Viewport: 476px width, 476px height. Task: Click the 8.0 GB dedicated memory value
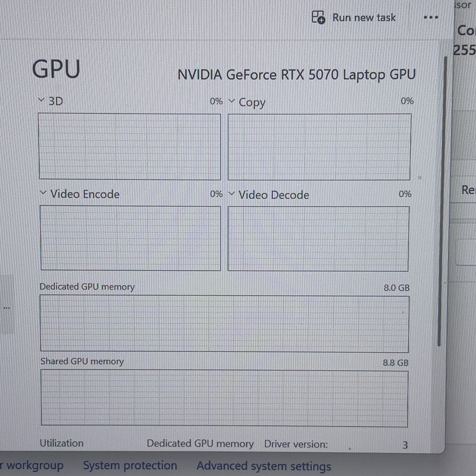click(x=396, y=288)
